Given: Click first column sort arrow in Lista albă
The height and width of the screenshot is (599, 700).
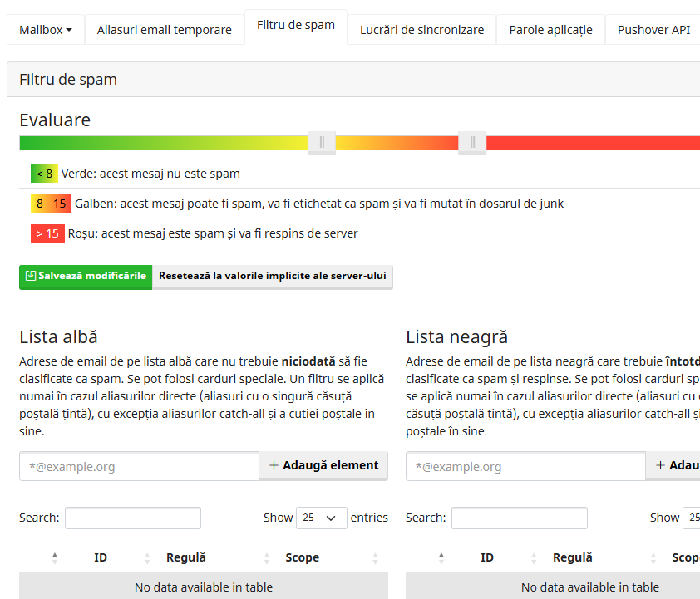Looking at the screenshot, I should tap(55, 557).
